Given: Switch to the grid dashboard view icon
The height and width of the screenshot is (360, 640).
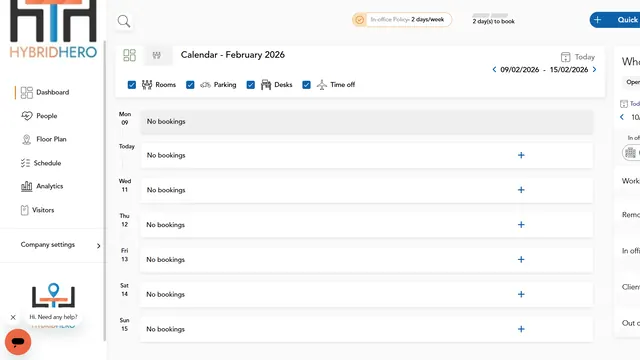Looking at the screenshot, I should click(129, 55).
